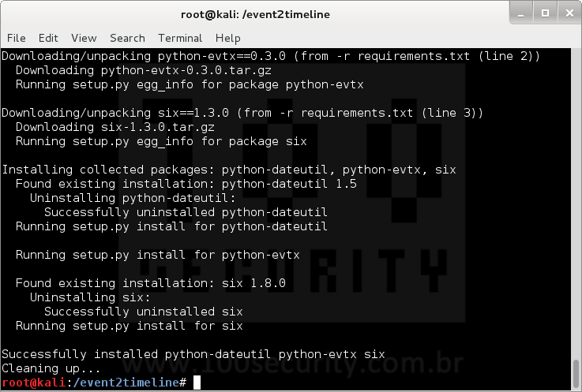Viewport: 582px width, 392px height.
Task: Open the Terminal menu
Action: 180,38
